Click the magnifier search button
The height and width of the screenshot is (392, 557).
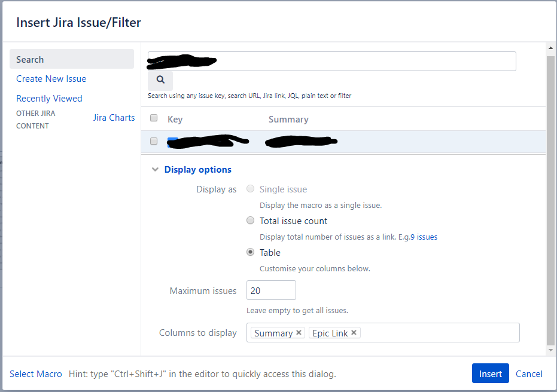[x=160, y=80]
